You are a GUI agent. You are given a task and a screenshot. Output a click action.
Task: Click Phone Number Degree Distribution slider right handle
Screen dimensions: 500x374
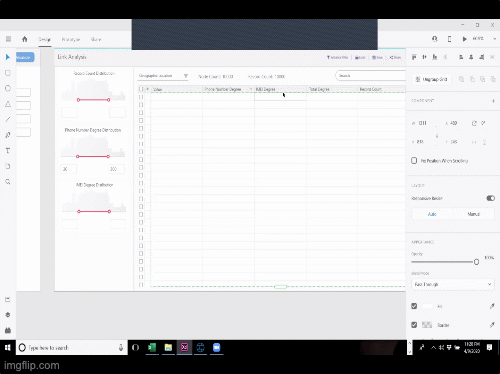coord(108,156)
